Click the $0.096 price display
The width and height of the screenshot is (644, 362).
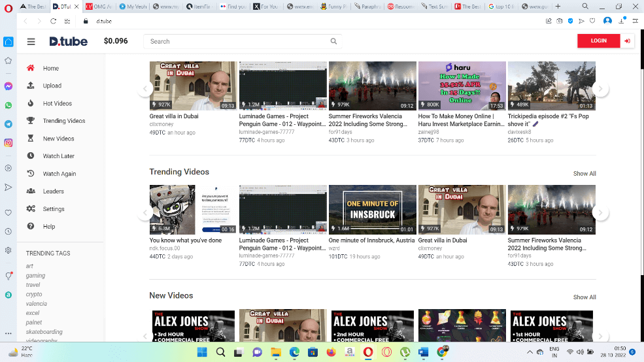point(116,41)
